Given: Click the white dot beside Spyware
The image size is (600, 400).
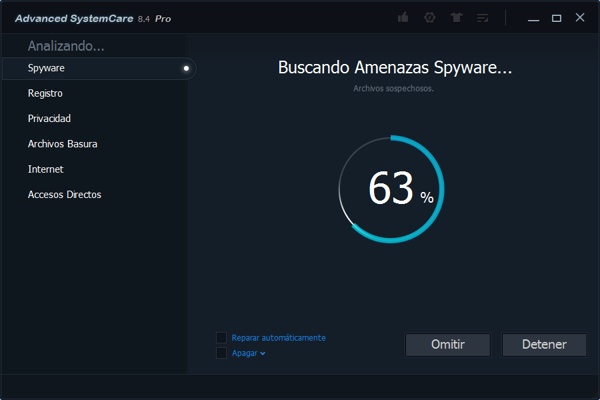Looking at the screenshot, I should 186,69.
